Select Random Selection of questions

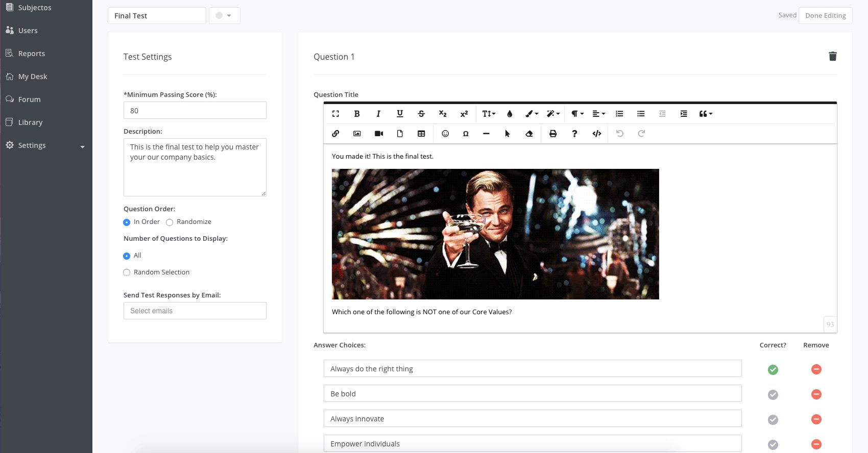(x=127, y=273)
